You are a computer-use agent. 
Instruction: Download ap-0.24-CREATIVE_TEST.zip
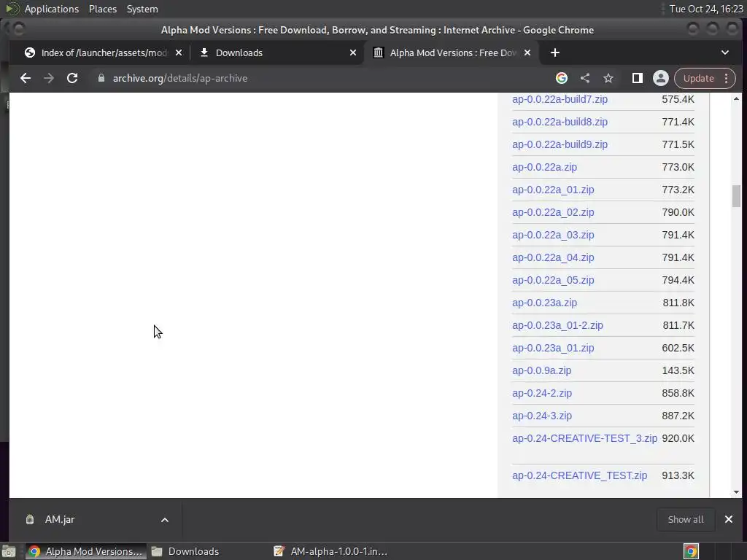pos(579,475)
